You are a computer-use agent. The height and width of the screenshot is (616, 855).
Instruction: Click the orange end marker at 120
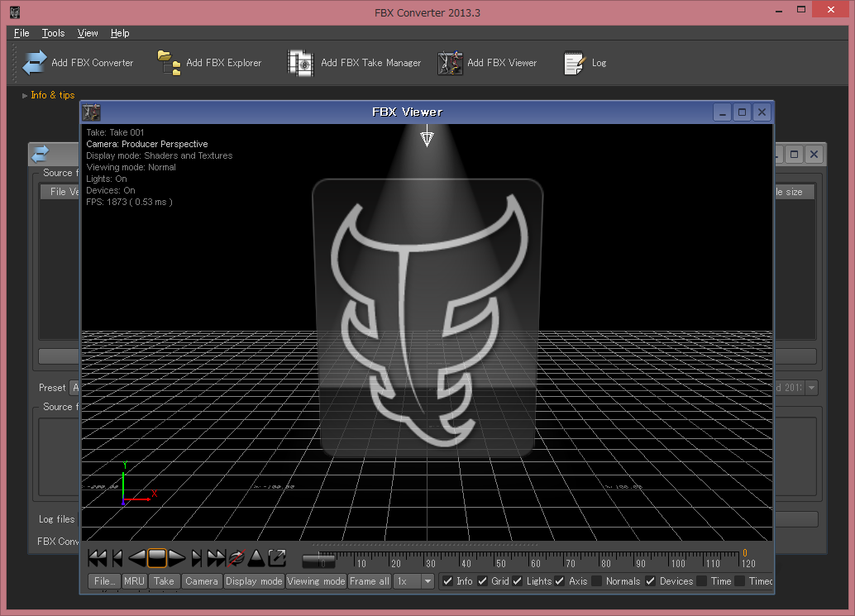pos(745,553)
